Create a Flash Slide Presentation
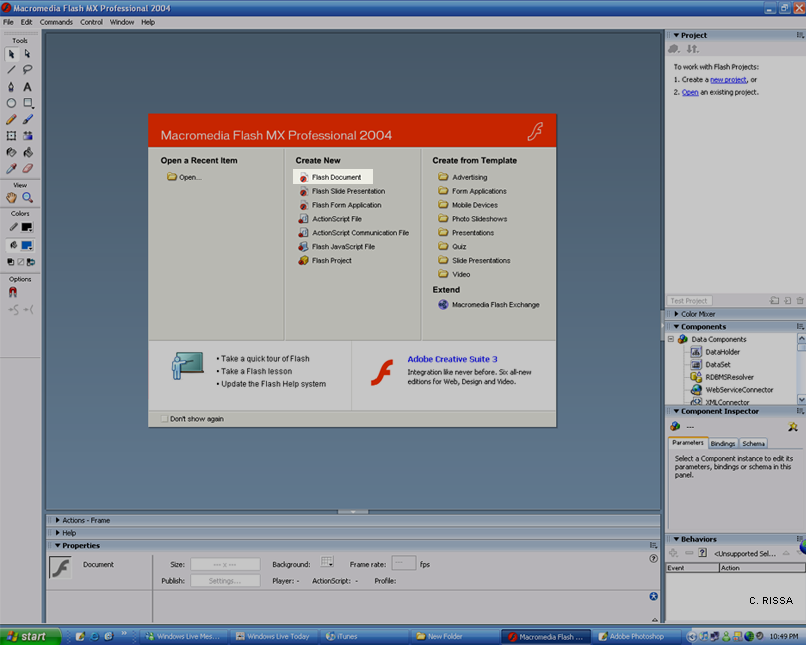 pyautogui.click(x=341, y=191)
